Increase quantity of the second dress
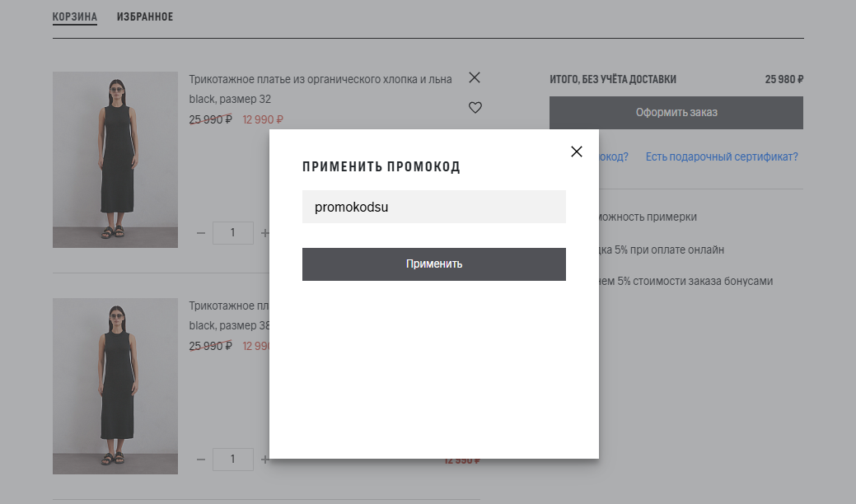Image resolution: width=856 pixels, height=504 pixels. point(264,459)
